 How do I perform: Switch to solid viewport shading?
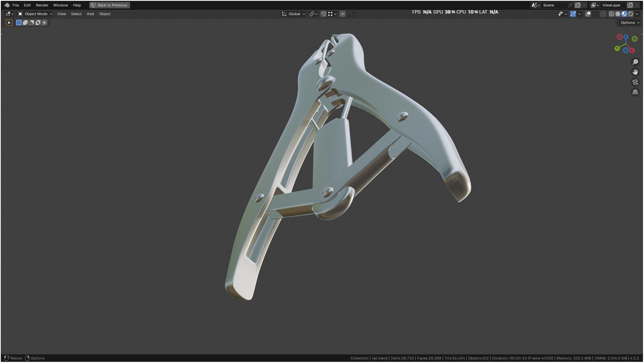click(x=618, y=14)
